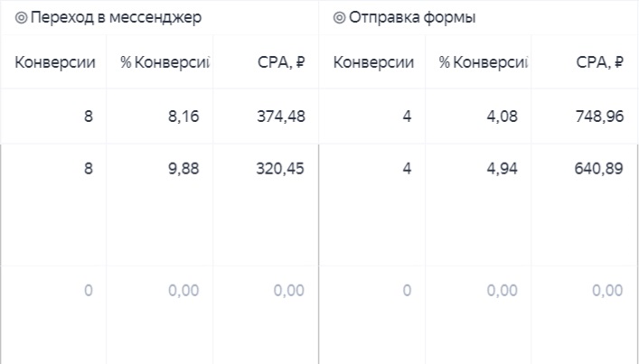Sort by Конверсии under Отправка формы
Screen dimensions: 639x364
click(x=373, y=62)
